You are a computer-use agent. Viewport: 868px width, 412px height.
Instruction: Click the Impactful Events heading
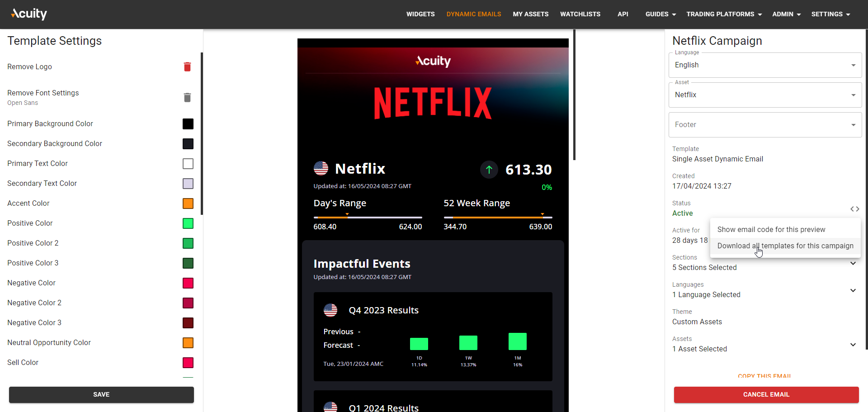(362, 264)
